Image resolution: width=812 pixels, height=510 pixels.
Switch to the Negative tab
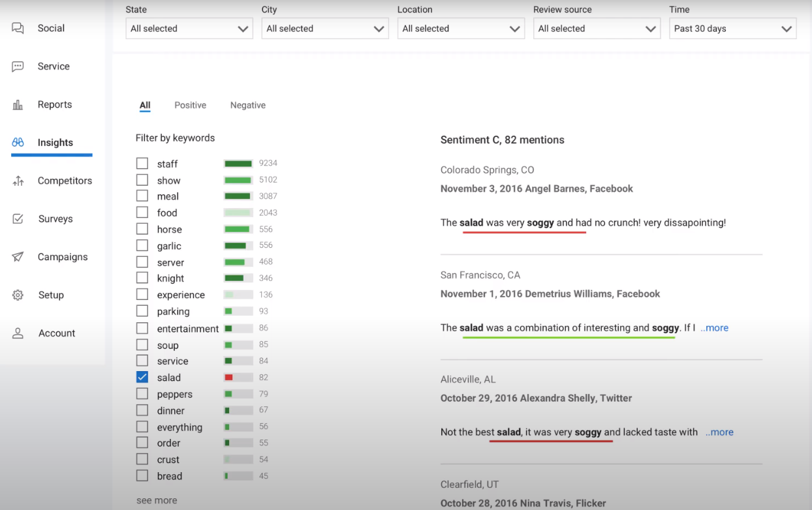click(247, 105)
